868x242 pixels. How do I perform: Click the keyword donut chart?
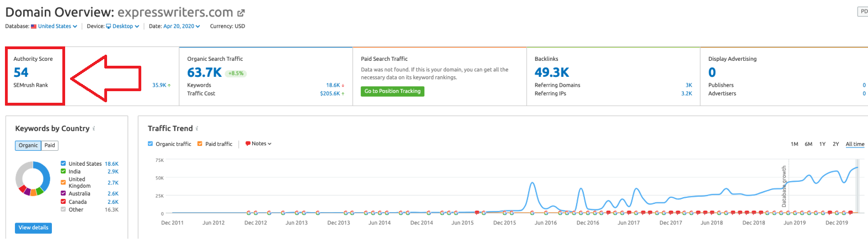33,178
